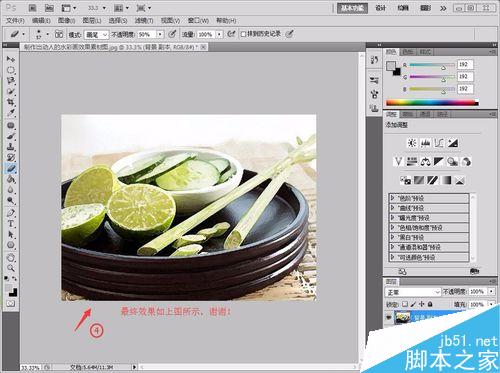Open the eraser mode dropdown
This screenshot has width=500, height=373.
(96, 34)
